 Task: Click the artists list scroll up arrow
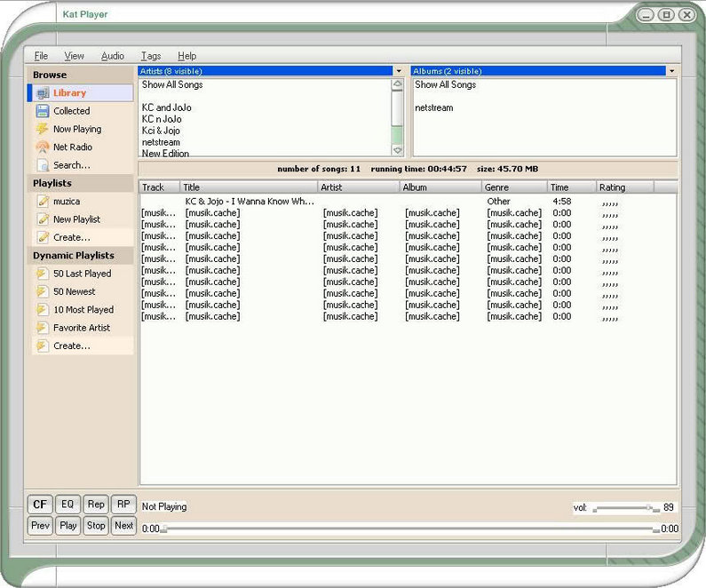click(397, 84)
